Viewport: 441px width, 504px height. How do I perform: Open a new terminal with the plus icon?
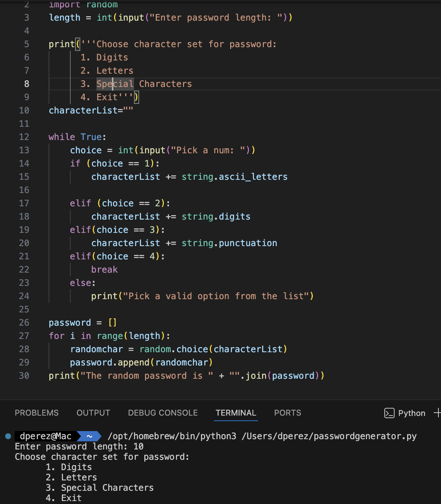(x=438, y=413)
